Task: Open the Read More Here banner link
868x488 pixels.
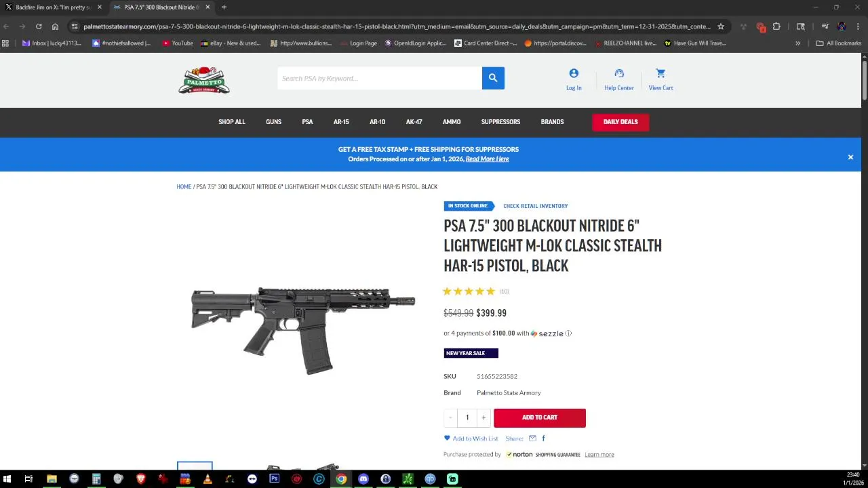Action: click(487, 159)
